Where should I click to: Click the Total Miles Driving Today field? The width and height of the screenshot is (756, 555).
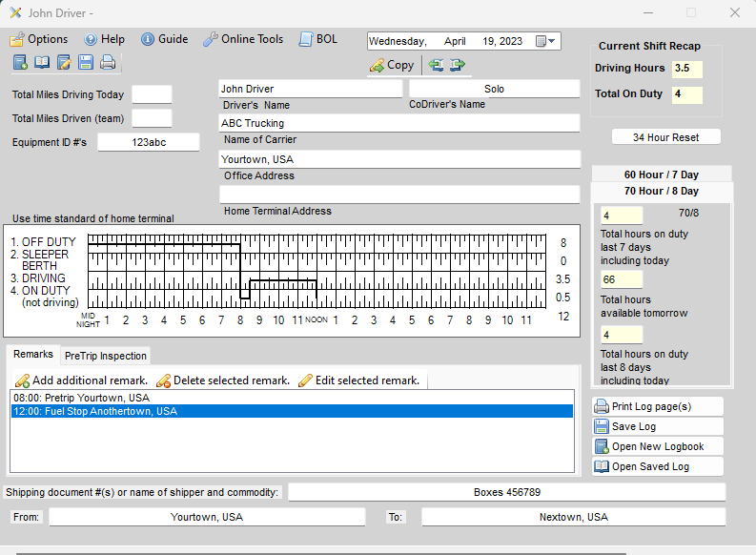click(152, 94)
